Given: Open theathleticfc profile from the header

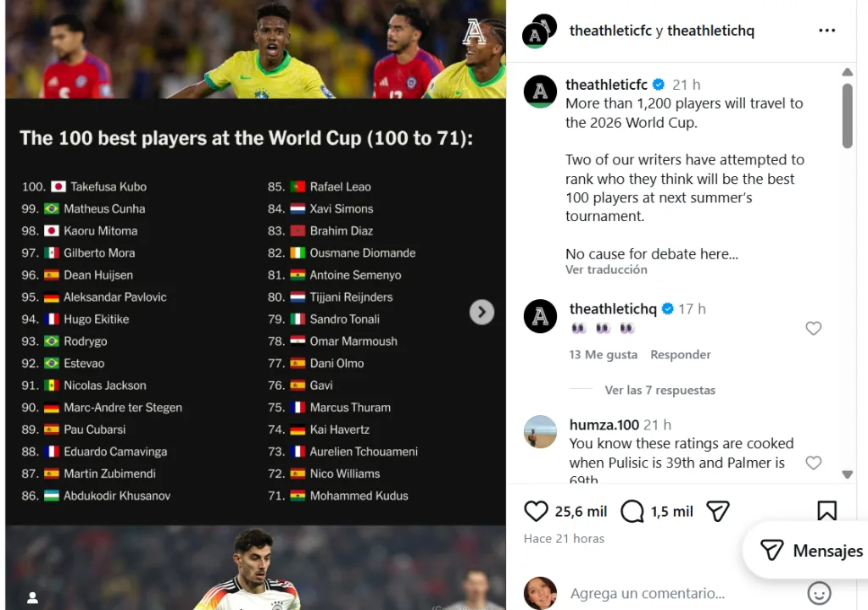Looking at the screenshot, I should 609,31.
